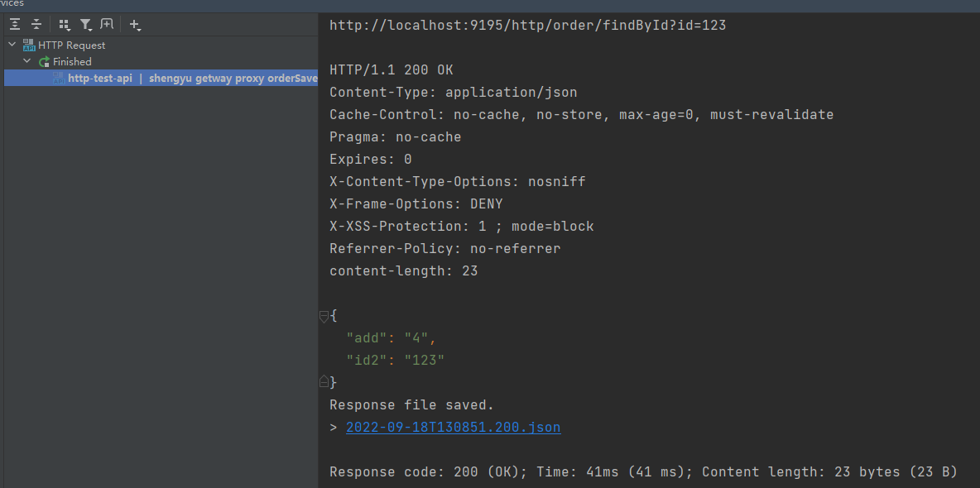This screenshot has height=488, width=980.
Task: Select the HTTP Request tree label
Action: [x=72, y=45]
